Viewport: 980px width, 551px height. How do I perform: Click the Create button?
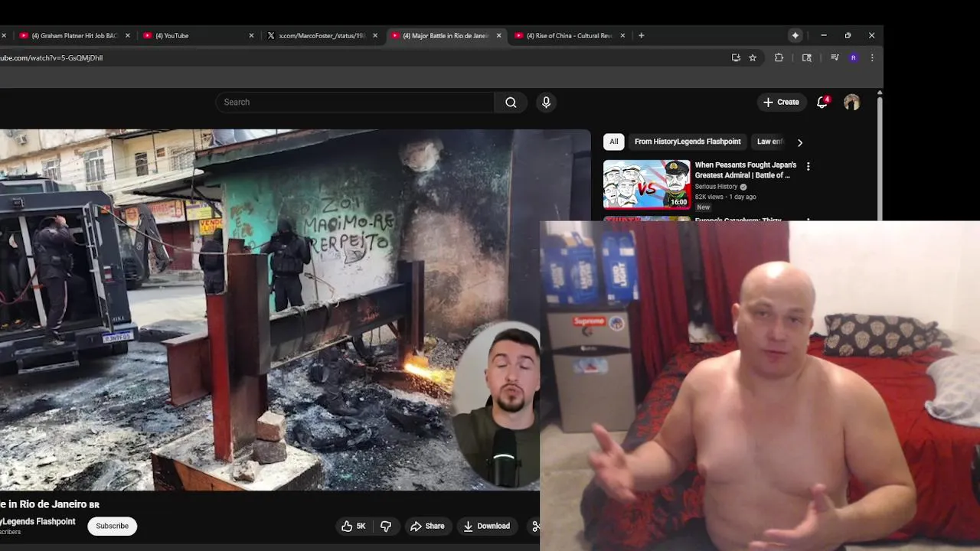[x=781, y=103]
